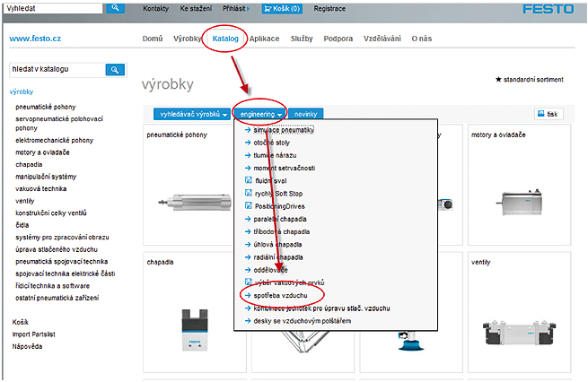Expand the vyhledávač výrobků dropdown
588x382 pixels.
[193, 114]
